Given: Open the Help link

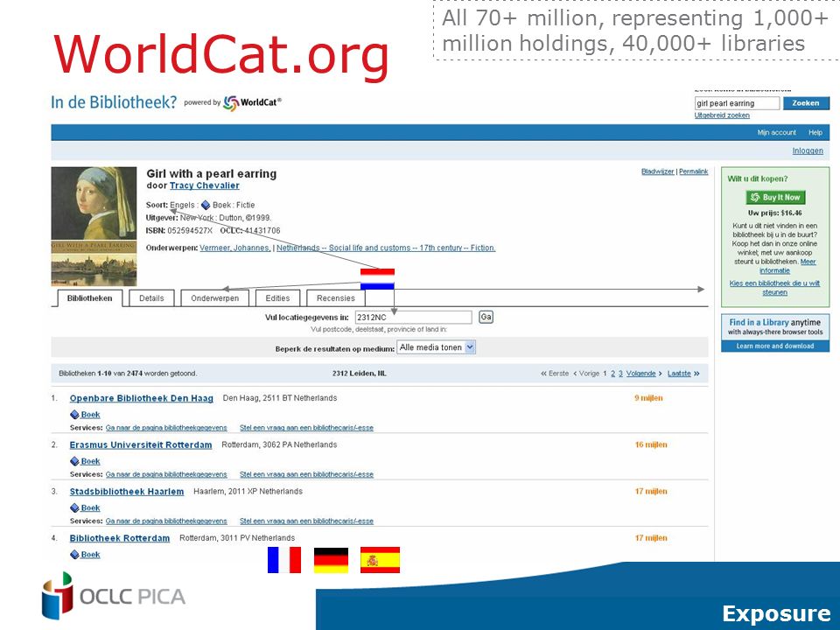Looking at the screenshot, I should (815, 133).
